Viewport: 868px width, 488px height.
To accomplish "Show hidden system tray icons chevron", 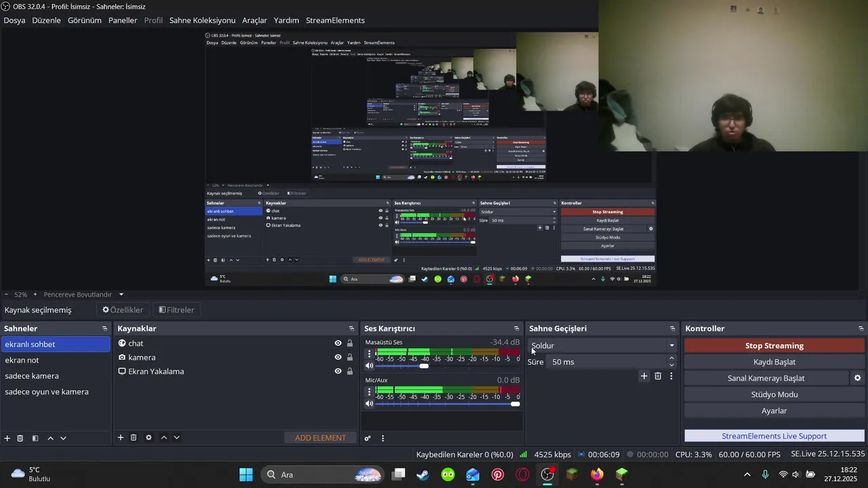I will click(747, 474).
